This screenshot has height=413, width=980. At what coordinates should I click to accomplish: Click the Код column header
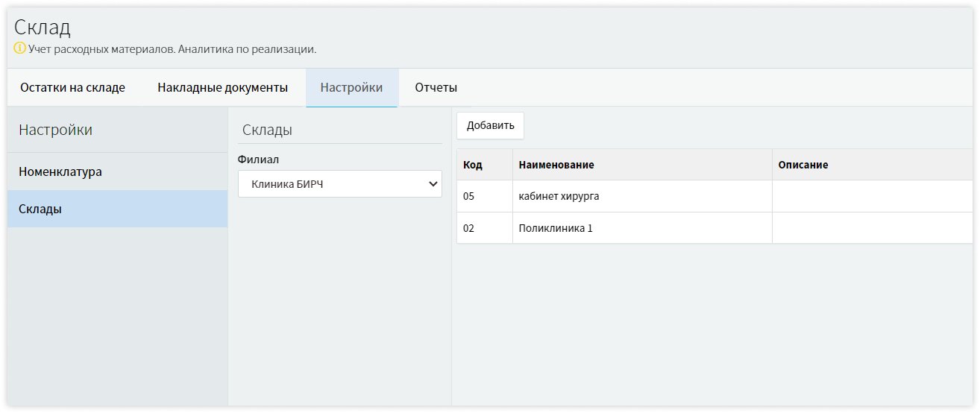[473, 165]
